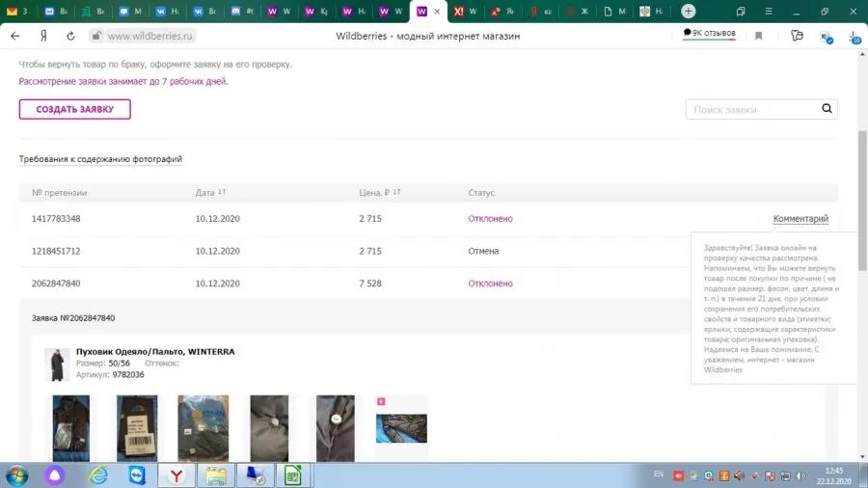Open the downloads icon with the 10 badge

point(854,37)
